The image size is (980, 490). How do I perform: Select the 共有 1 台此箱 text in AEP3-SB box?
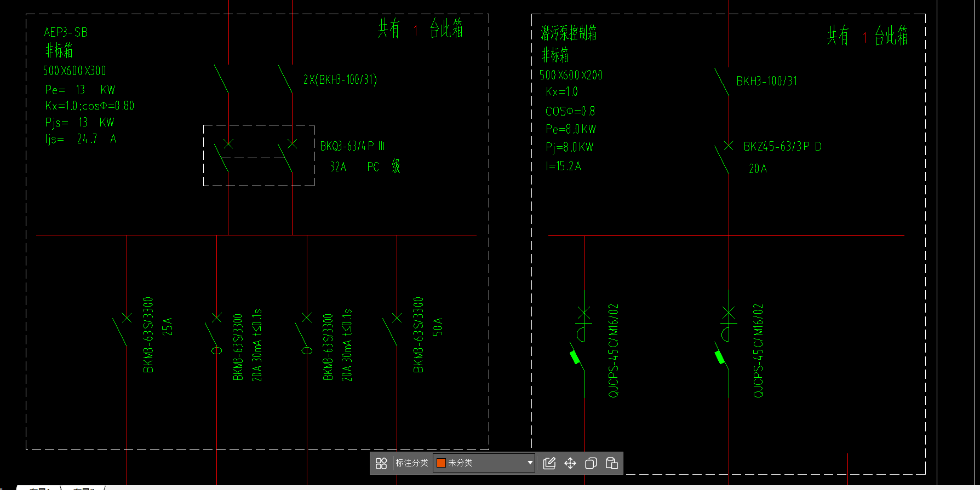click(420, 28)
